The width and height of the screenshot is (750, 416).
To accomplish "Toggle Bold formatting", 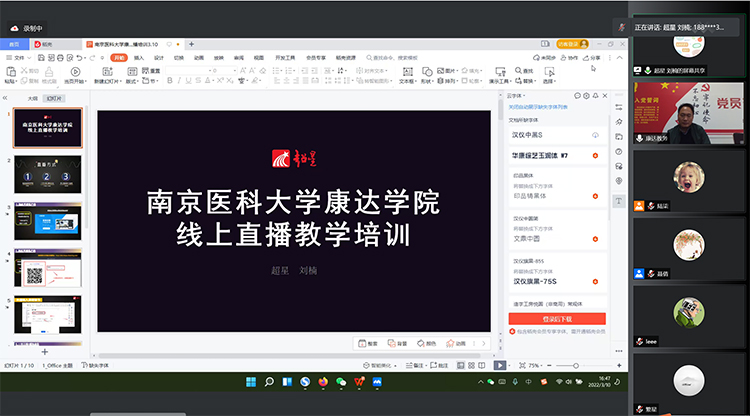I will point(169,81).
